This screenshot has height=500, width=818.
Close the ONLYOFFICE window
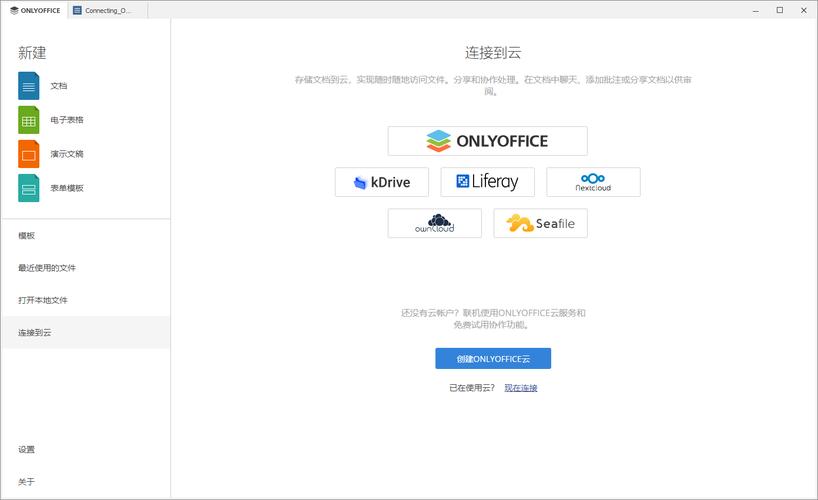(804, 10)
